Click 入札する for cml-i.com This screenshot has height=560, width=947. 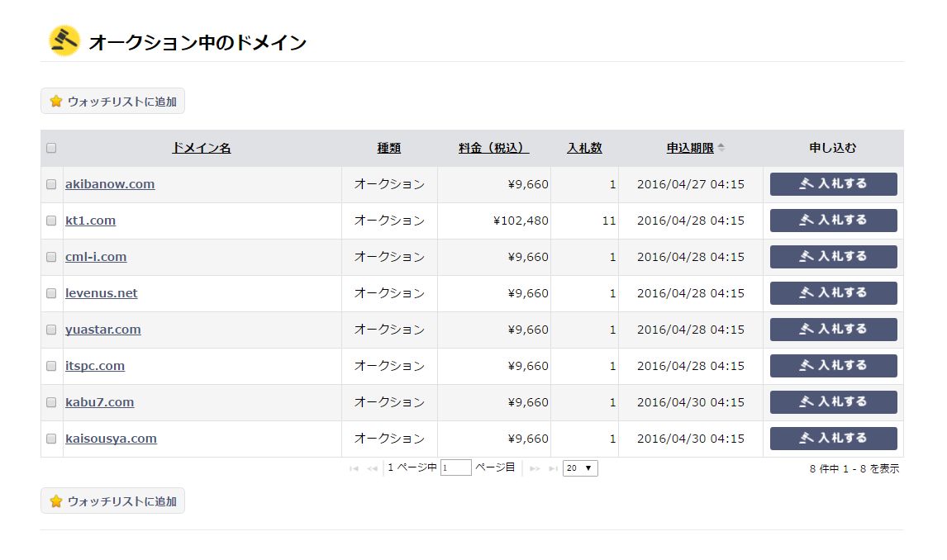834,257
